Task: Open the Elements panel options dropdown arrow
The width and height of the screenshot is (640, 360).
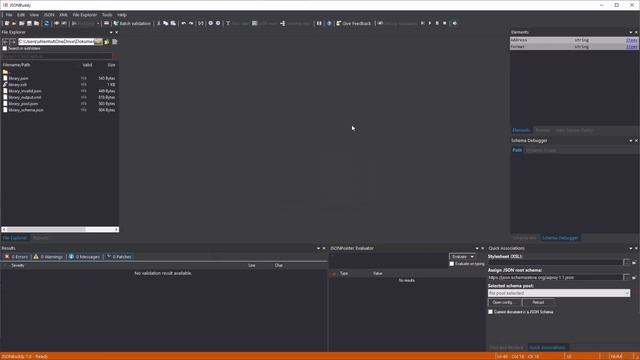Action: (631, 32)
